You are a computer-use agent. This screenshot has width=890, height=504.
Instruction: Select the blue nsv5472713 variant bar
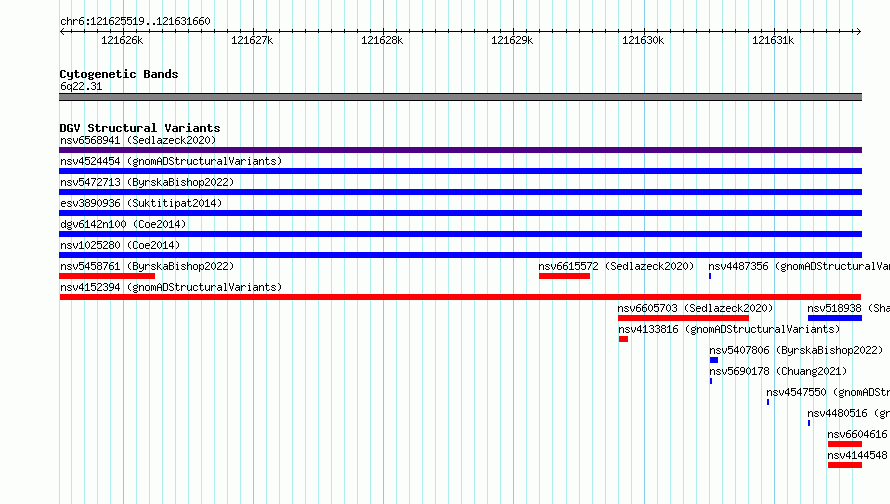(460, 192)
